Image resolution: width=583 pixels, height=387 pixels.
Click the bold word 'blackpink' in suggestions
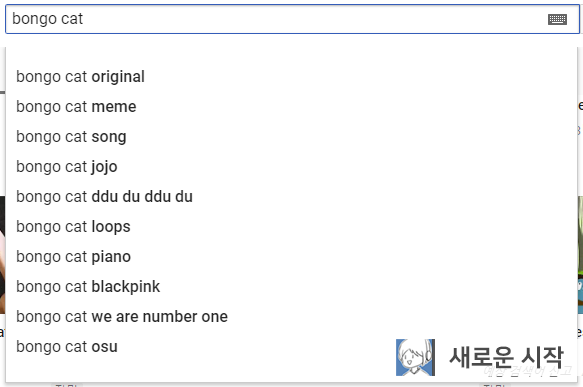coord(126,287)
